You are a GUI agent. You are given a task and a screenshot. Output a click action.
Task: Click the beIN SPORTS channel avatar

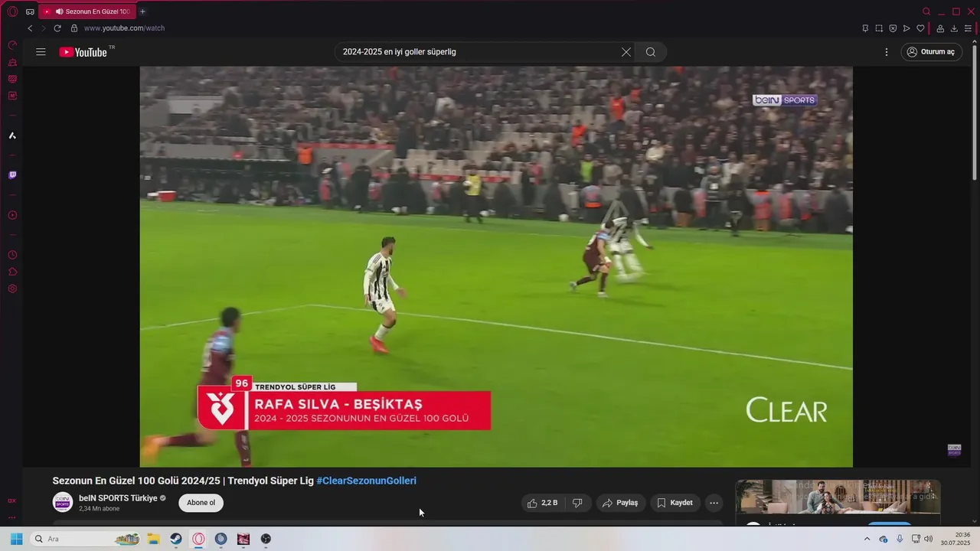(63, 502)
